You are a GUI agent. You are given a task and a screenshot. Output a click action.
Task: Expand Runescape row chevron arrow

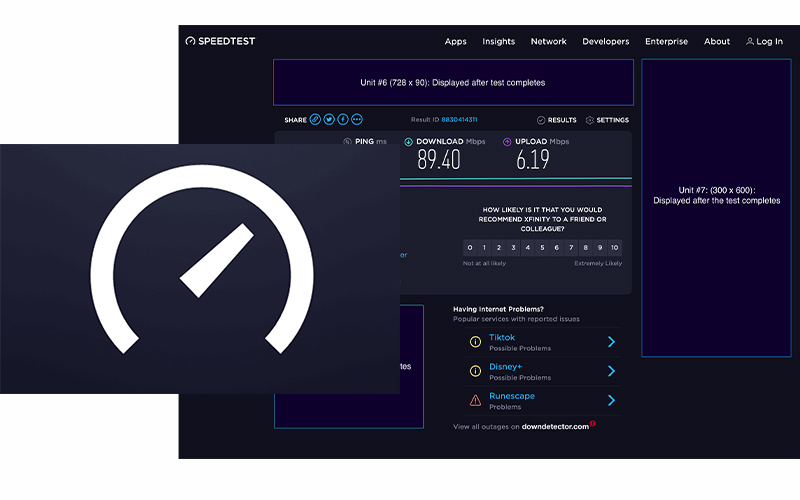coord(611,400)
